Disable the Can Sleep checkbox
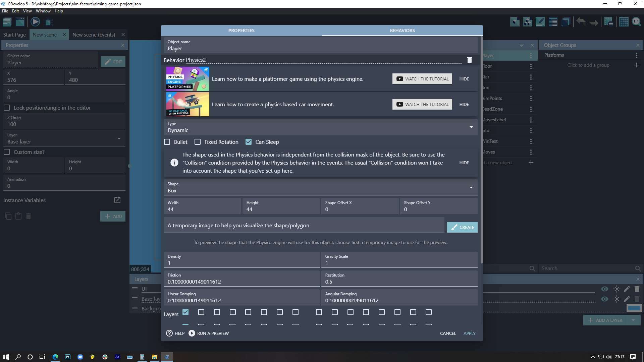This screenshot has width=644, height=362. pos(249,142)
